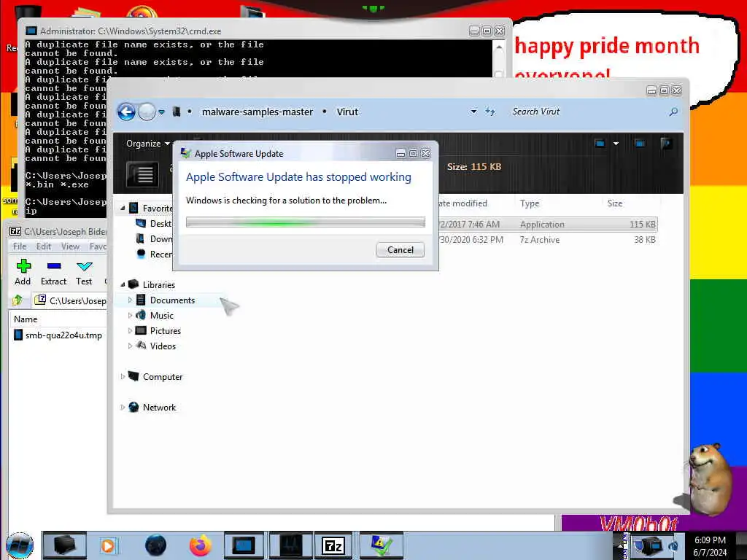Select smb-qua22o4u.tmp in 7-Zip
The height and width of the screenshot is (560, 747).
pos(58,335)
